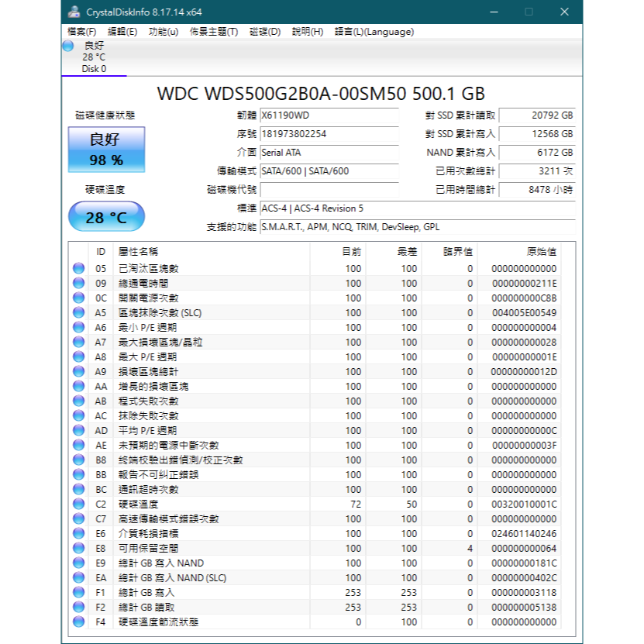Select the 硬碟溫度 attribute name in row C2

tap(138, 505)
